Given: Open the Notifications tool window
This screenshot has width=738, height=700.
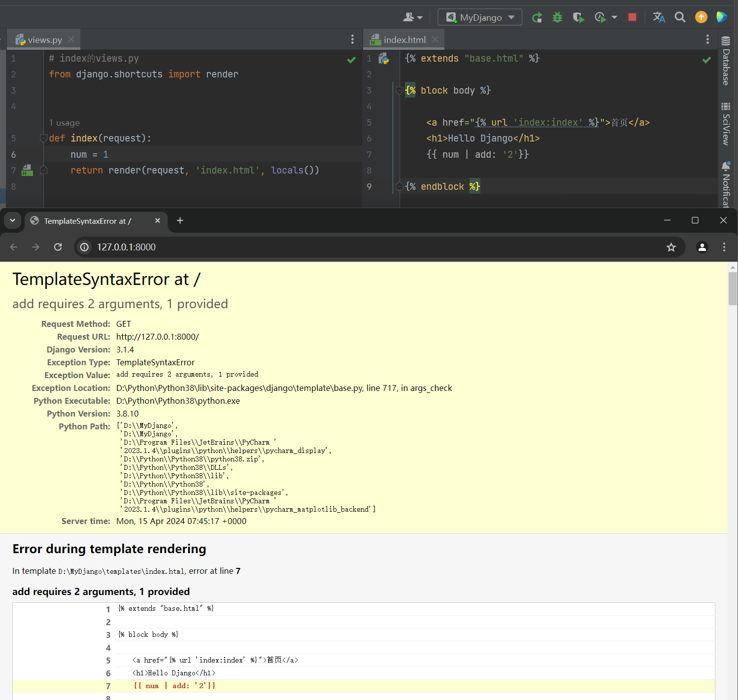Looking at the screenshot, I should (726, 184).
